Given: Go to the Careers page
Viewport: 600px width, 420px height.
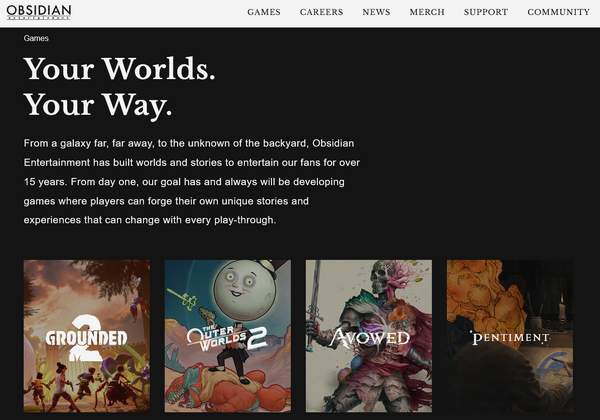Looking at the screenshot, I should [x=321, y=12].
